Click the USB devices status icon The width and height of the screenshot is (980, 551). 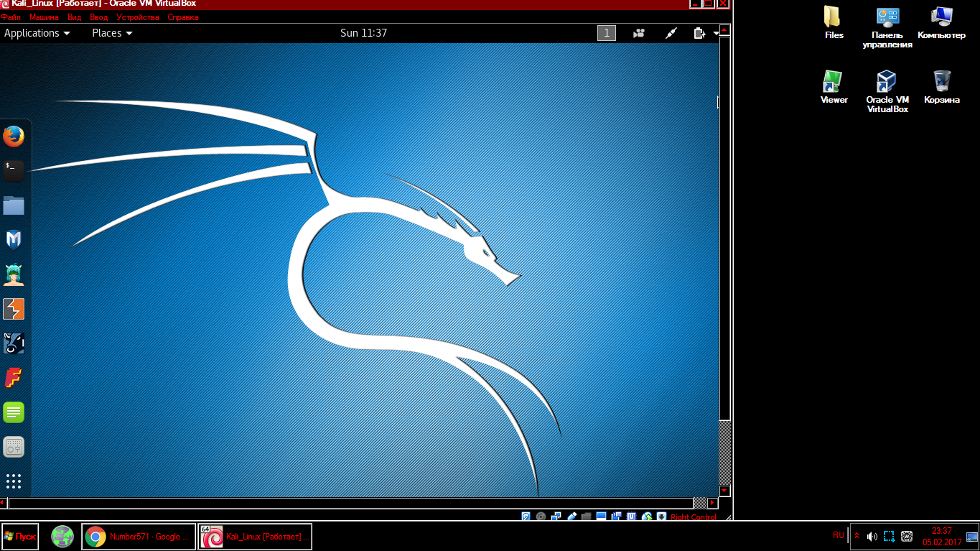(571, 517)
